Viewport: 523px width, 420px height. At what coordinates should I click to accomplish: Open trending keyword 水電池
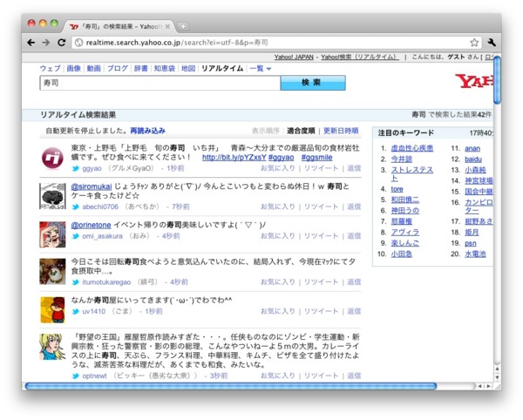point(475,254)
